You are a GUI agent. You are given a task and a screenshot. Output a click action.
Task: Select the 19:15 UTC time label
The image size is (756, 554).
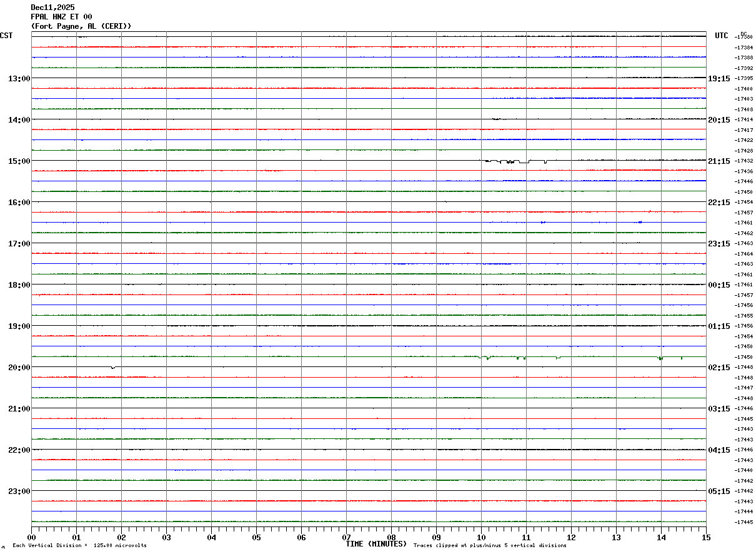[719, 78]
